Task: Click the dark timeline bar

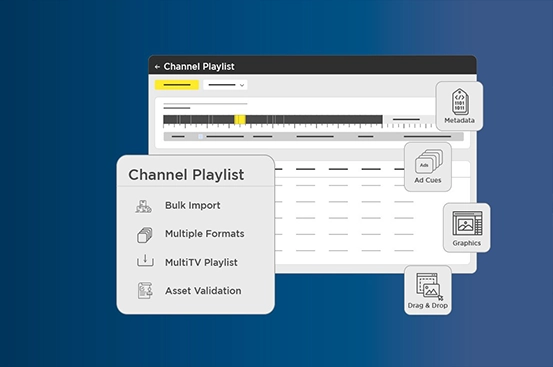Action: pos(273,120)
